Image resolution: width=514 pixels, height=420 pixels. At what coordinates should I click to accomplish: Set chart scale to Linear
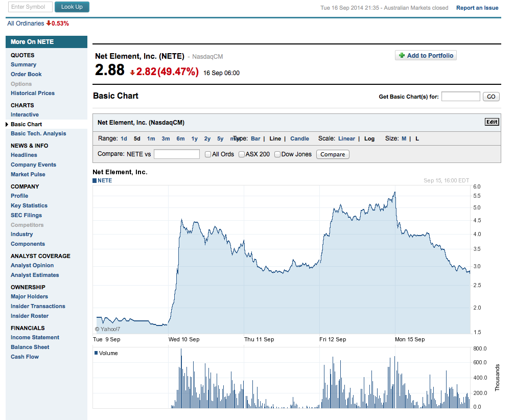[346, 138]
